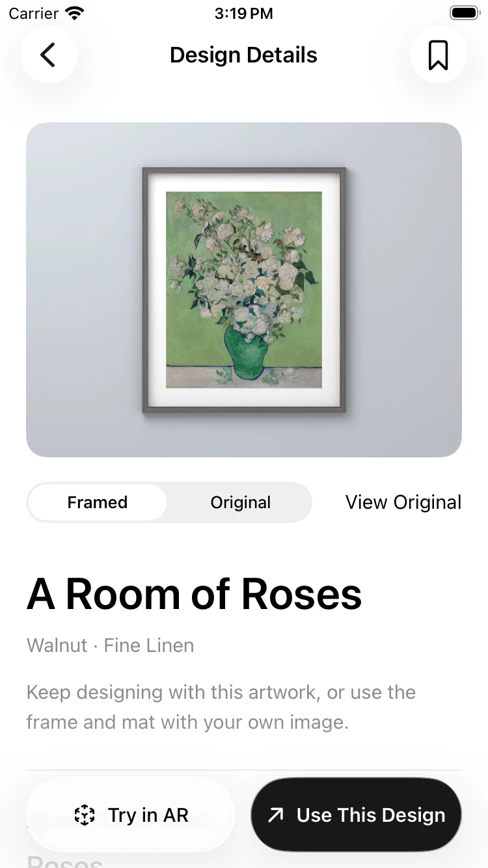Tap the Design Details header title
The width and height of the screenshot is (488, 868).
(x=243, y=55)
